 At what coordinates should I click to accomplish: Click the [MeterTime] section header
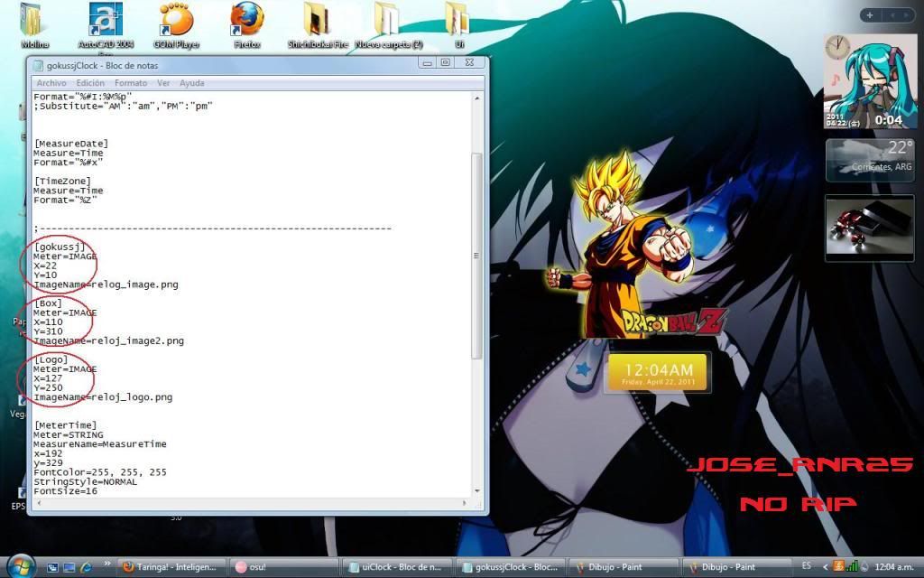tap(65, 425)
